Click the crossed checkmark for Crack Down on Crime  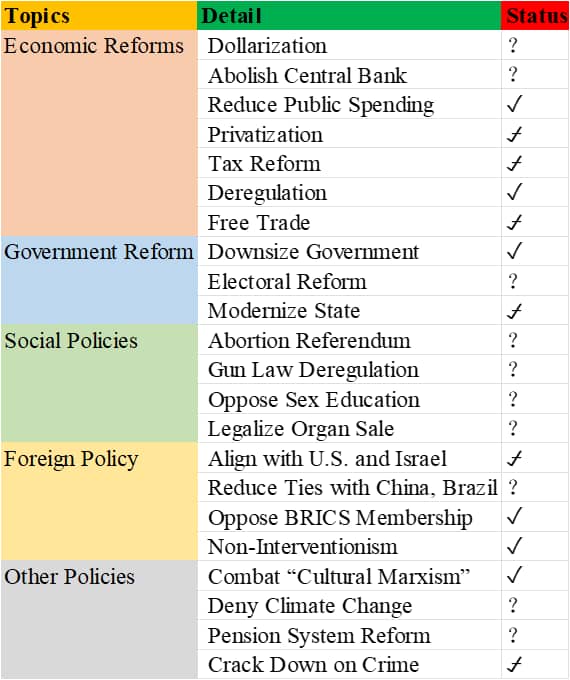(514, 664)
